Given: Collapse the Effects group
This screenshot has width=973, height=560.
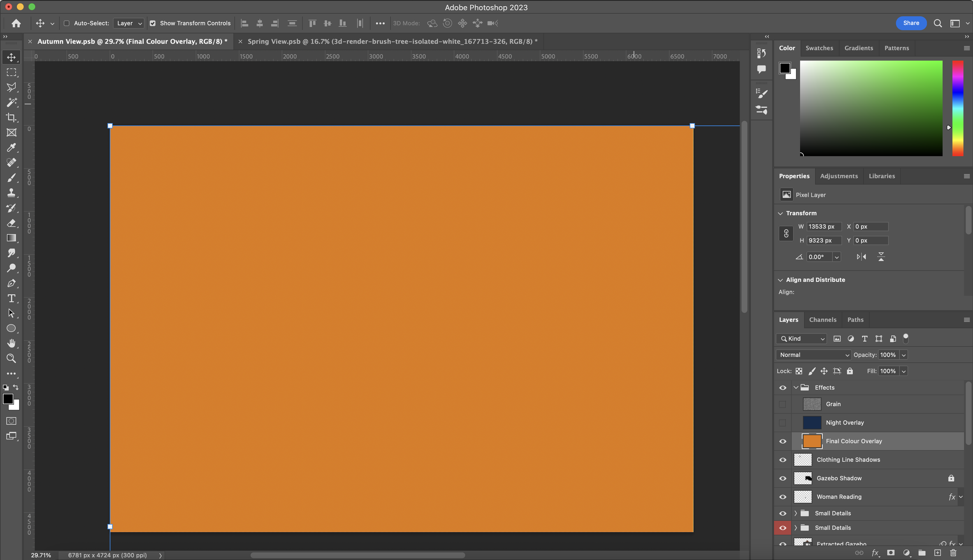Looking at the screenshot, I should (x=796, y=388).
